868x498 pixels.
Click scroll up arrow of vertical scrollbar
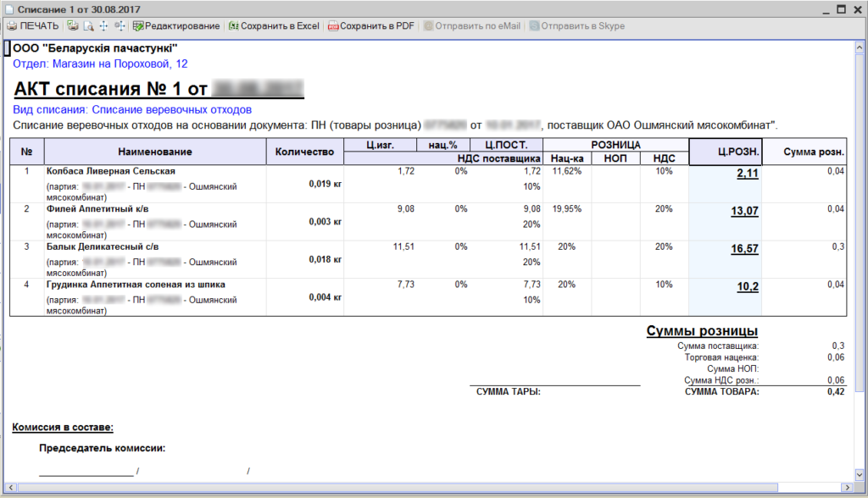click(860, 47)
